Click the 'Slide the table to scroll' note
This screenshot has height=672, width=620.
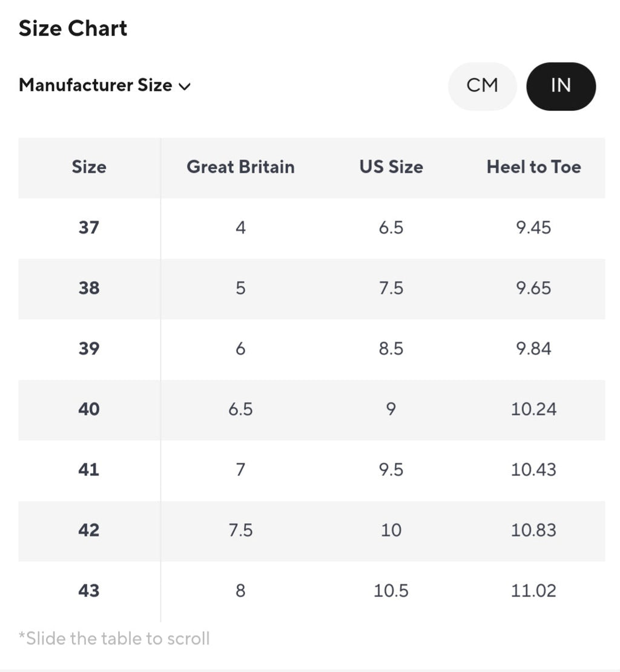click(x=114, y=639)
